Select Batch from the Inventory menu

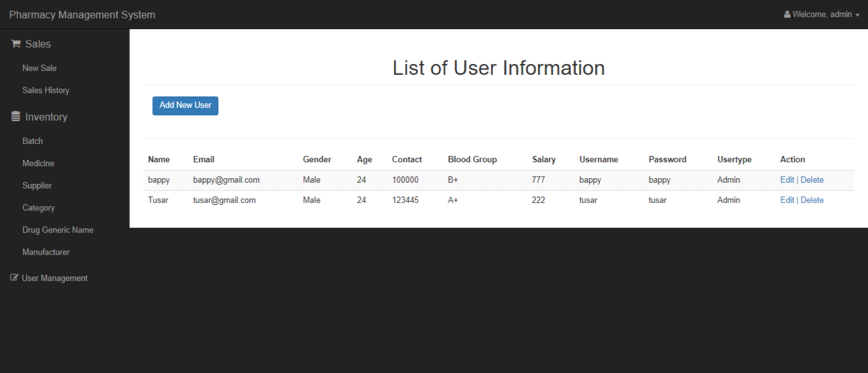click(x=33, y=141)
